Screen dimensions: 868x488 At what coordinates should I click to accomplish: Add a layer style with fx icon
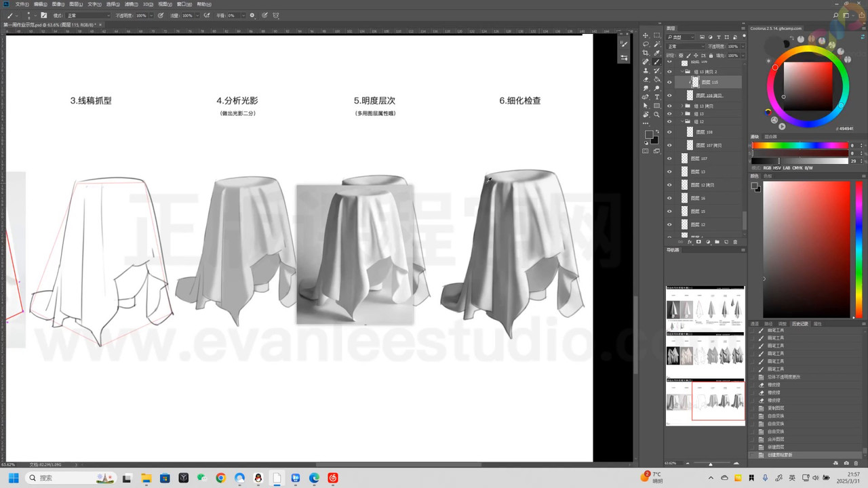pos(690,242)
